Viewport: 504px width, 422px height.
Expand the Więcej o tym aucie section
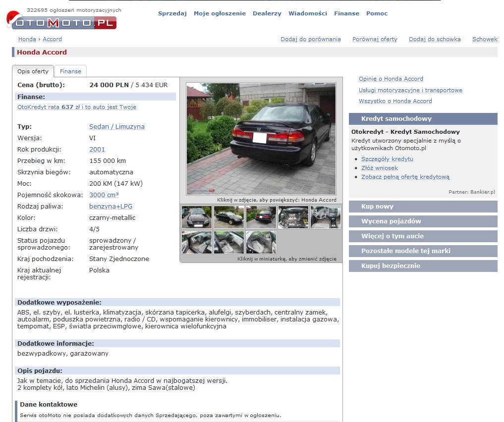click(x=423, y=236)
